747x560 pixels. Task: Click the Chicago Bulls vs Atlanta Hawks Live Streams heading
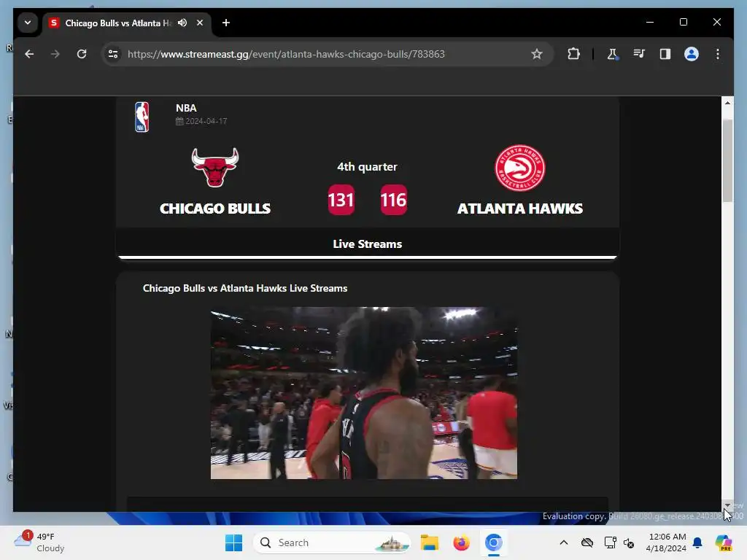[245, 289]
